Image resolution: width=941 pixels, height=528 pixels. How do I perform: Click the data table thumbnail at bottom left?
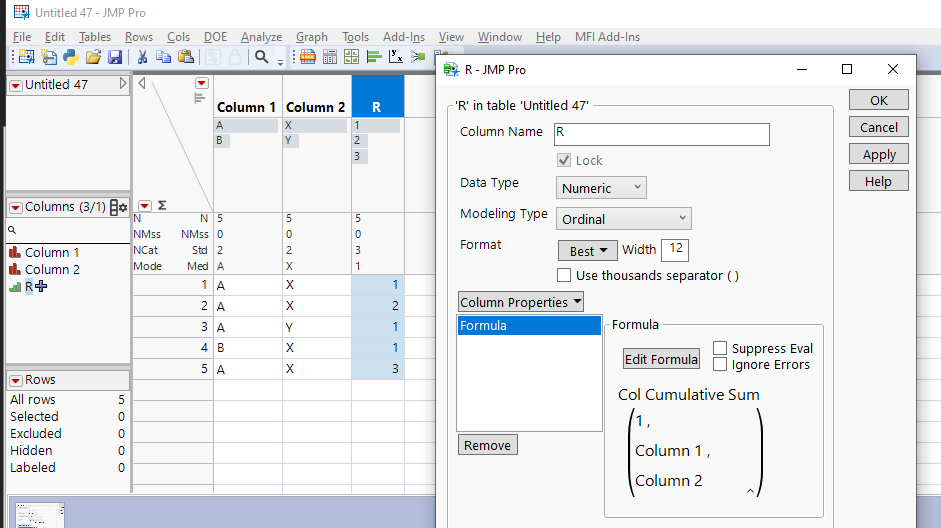(40, 515)
